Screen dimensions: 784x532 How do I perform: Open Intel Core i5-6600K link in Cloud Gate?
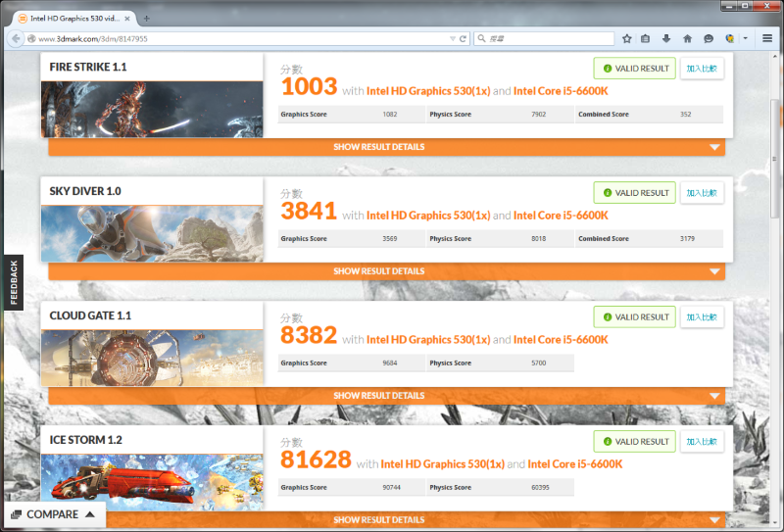(x=561, y=339)
